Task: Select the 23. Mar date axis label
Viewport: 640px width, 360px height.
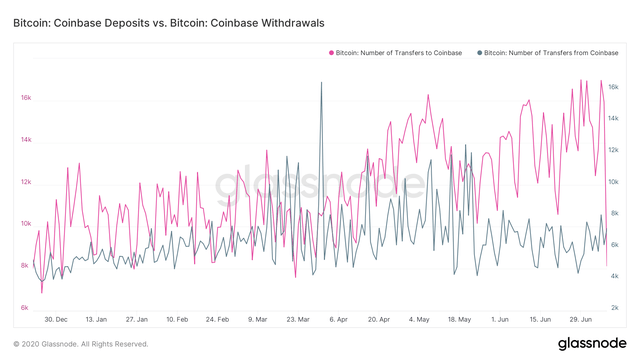Action: click(x=298, y=319)
